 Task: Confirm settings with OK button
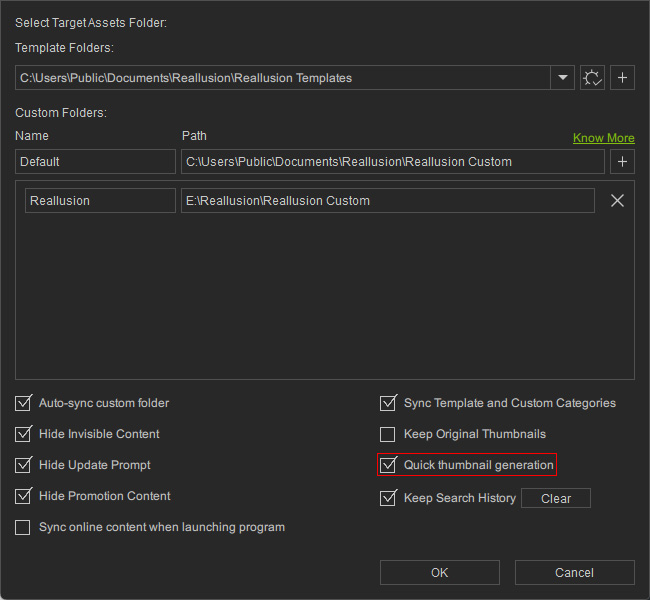point(439,573)
